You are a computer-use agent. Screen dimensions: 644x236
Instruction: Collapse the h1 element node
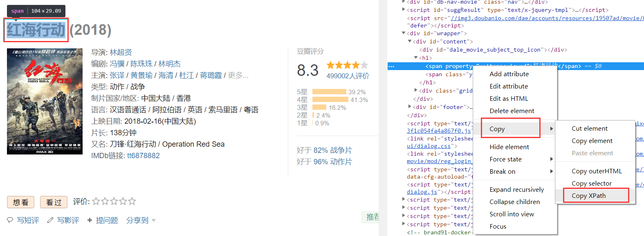coord(416,58)
